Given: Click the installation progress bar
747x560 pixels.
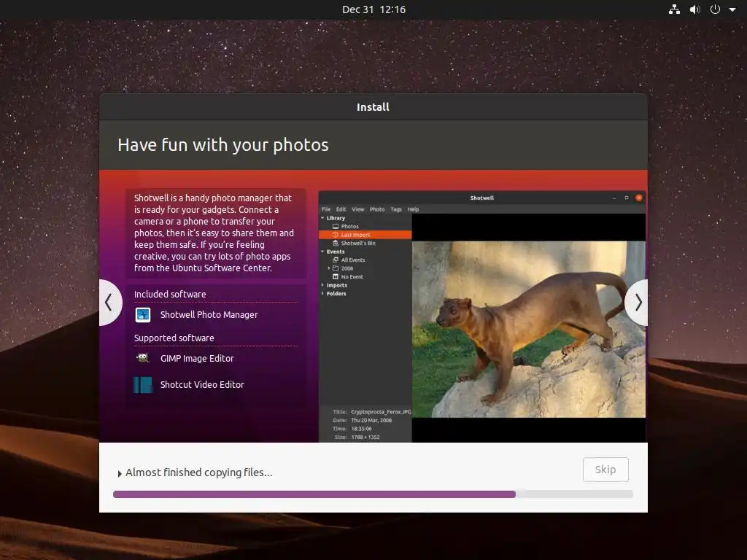Looking at the screenshot, I should tap(373, 494).
